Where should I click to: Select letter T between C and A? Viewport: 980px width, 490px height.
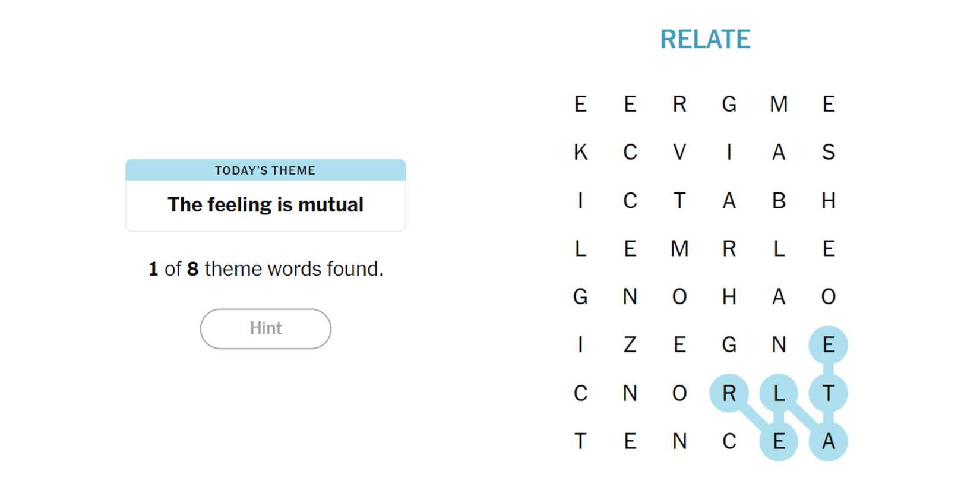click(x=679, y=201)
